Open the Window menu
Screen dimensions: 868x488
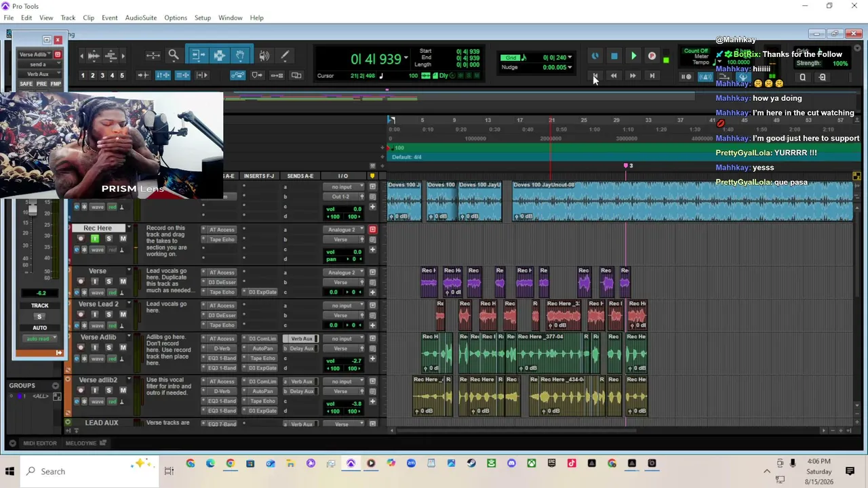(x=230, y=18)
